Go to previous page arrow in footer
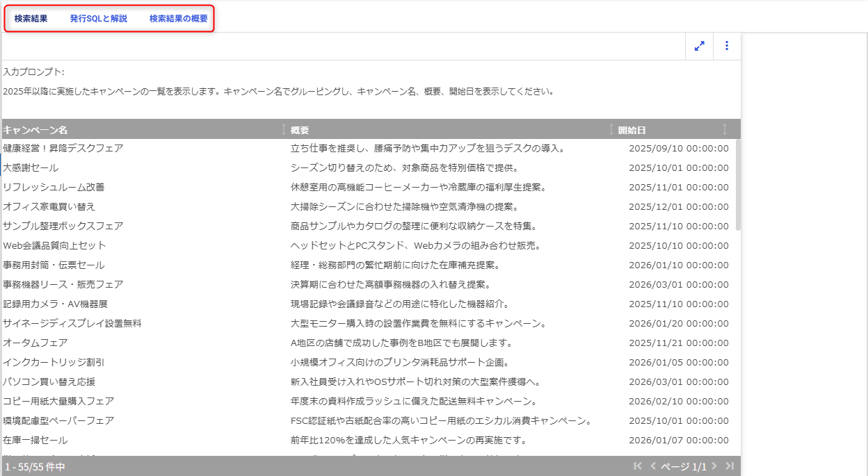Viewport: 868px width, 476px height. (x=652, y=466)
